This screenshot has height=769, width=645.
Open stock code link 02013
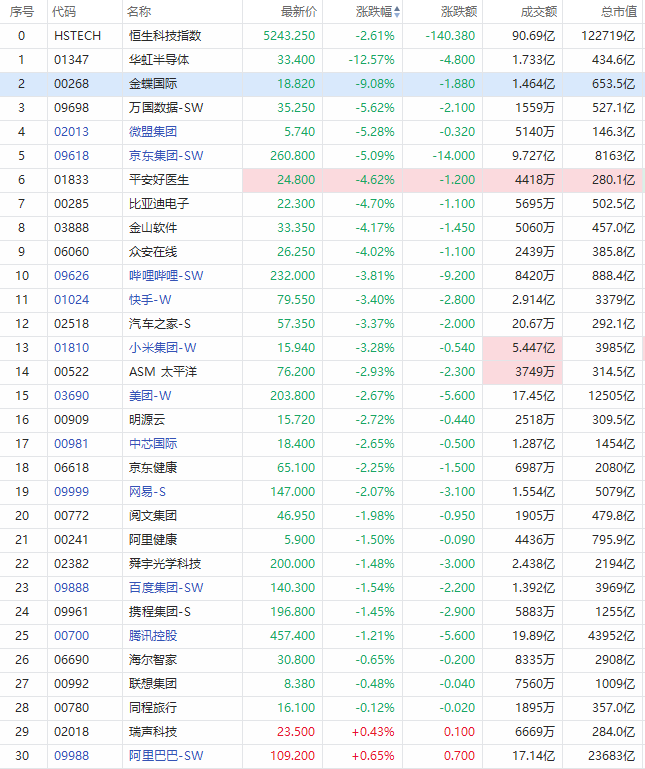tap(71, 132)
